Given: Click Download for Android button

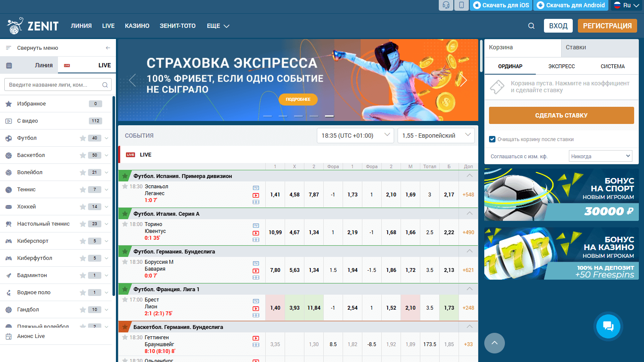Looking at the screenshot, I should click(x=571, y=5).
